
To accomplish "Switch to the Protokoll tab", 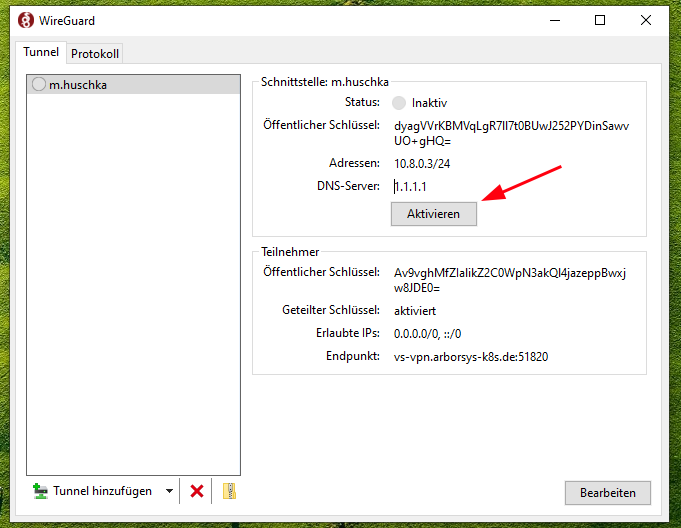I will pyautogui.click(x=96, y=54).
